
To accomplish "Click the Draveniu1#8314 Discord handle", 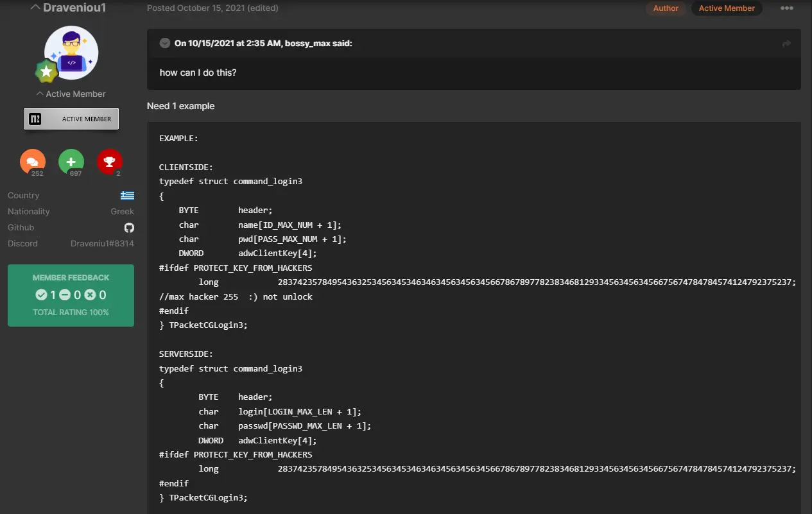I will point(102,244).
